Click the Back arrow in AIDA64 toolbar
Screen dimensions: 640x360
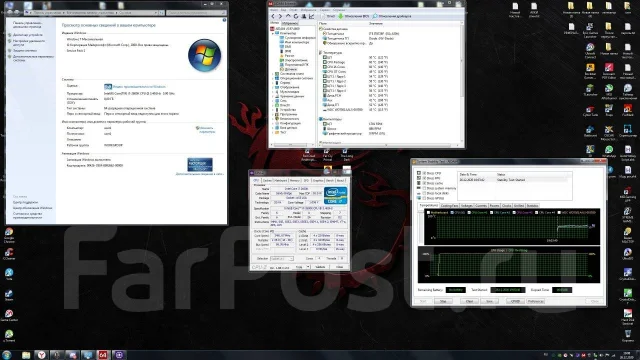coord(273,16)
